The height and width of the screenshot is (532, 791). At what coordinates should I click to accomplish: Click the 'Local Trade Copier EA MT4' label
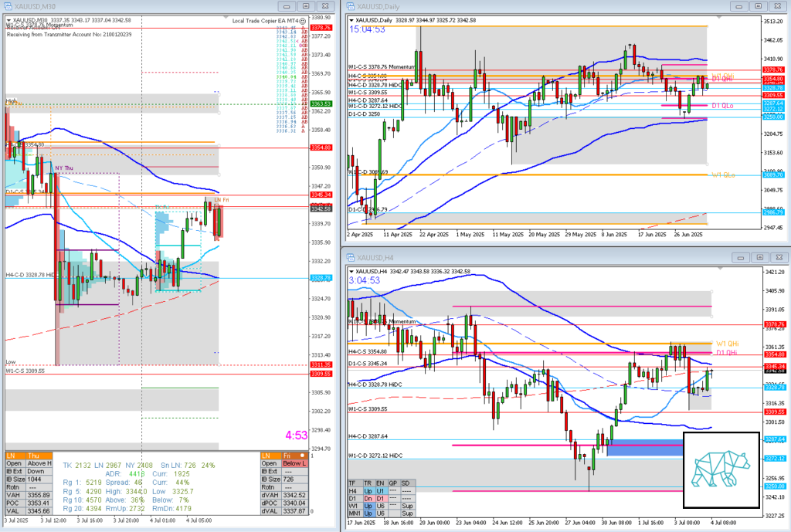265,21
